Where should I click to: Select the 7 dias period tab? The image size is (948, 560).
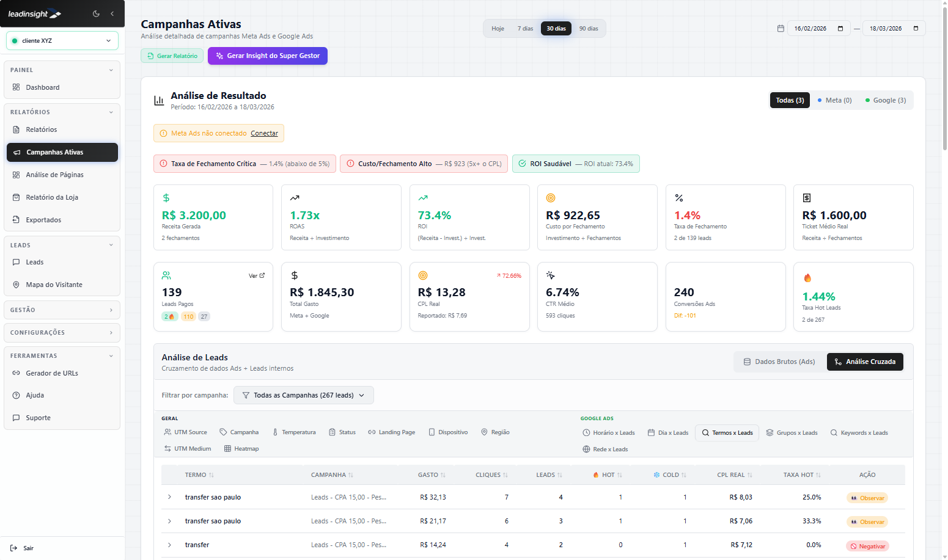[x=525, y=28]
